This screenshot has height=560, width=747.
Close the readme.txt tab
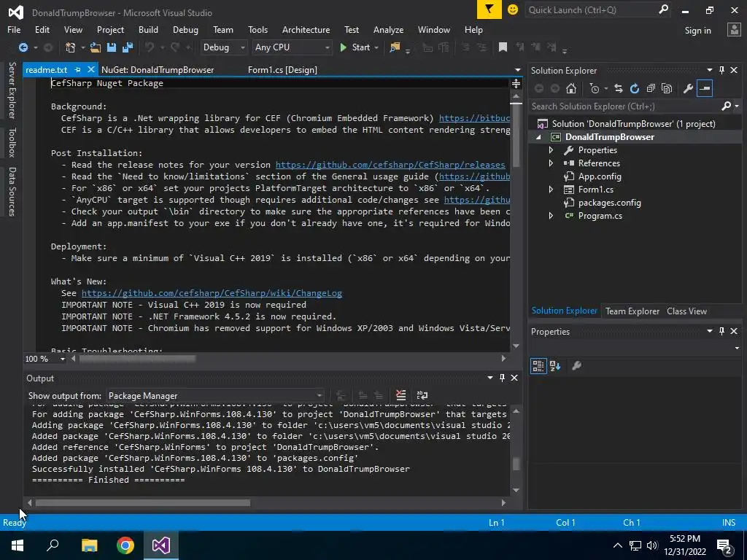[91, 69]
